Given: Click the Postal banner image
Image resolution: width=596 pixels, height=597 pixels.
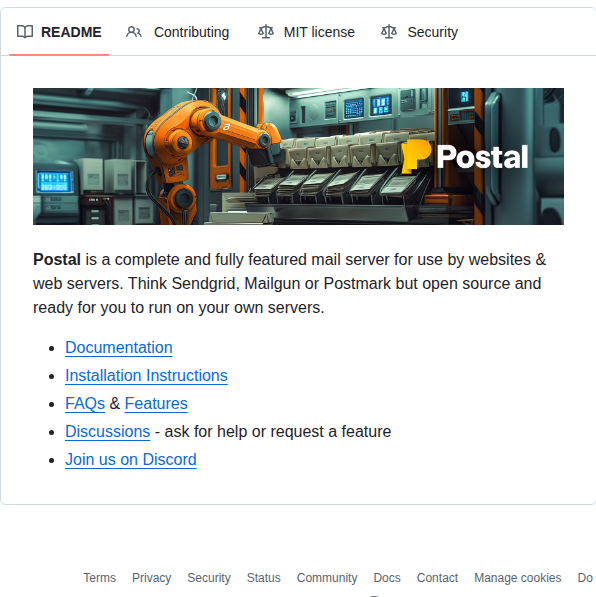Looking at the screenshot, I should point(298,156).
